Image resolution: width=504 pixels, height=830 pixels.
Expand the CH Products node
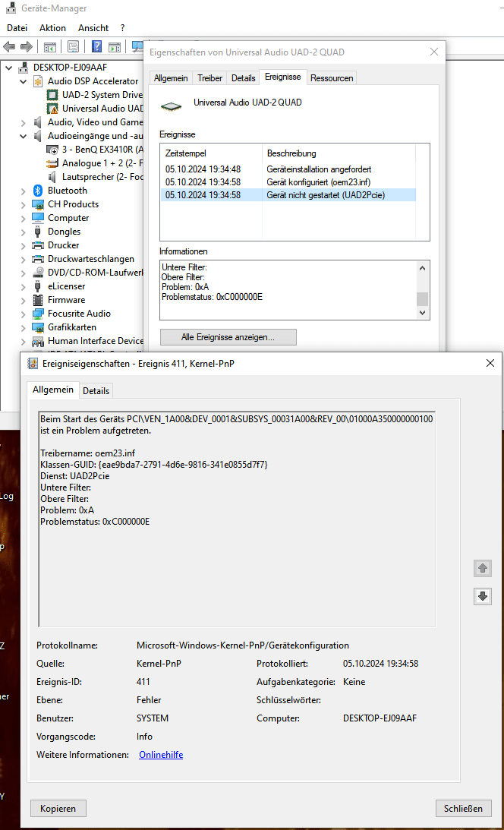[x=24, y=205]
